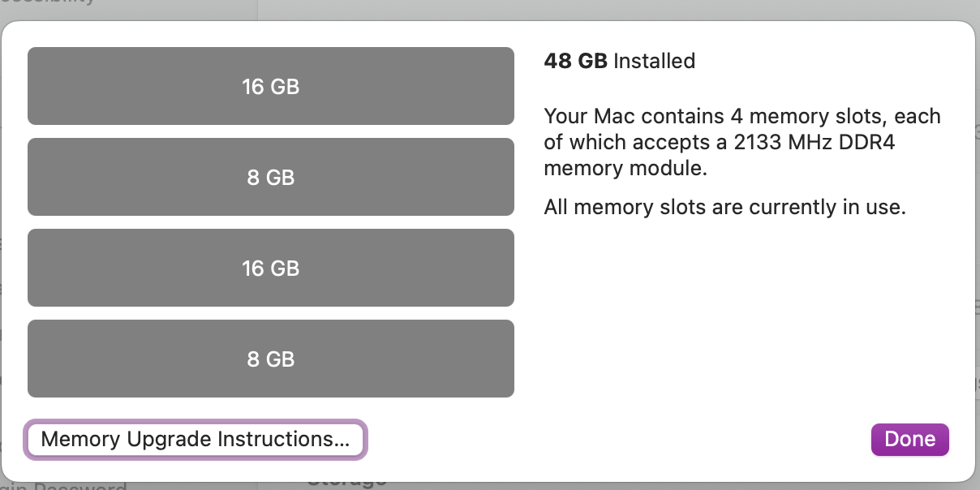The height and width of the screenshot is (490, 980).
Task: Click the "8 GB" label in the second slot
Action: [271, 177]
